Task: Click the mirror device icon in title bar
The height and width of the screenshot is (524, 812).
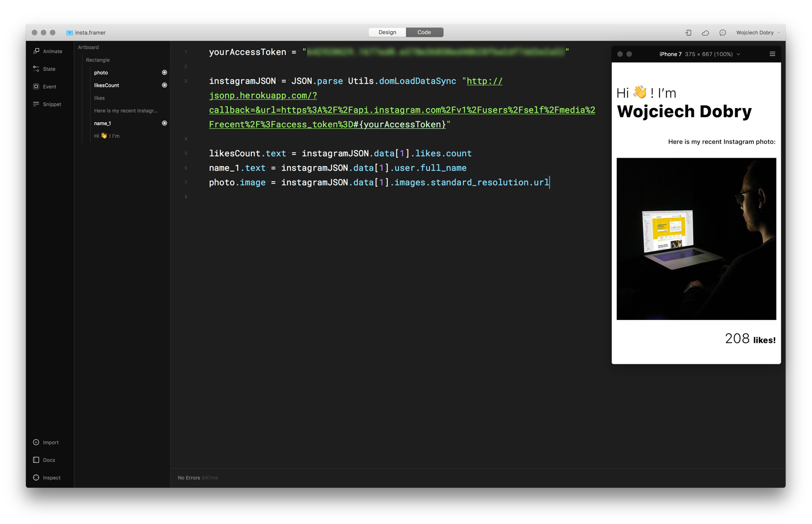Action: coord(688,33)
